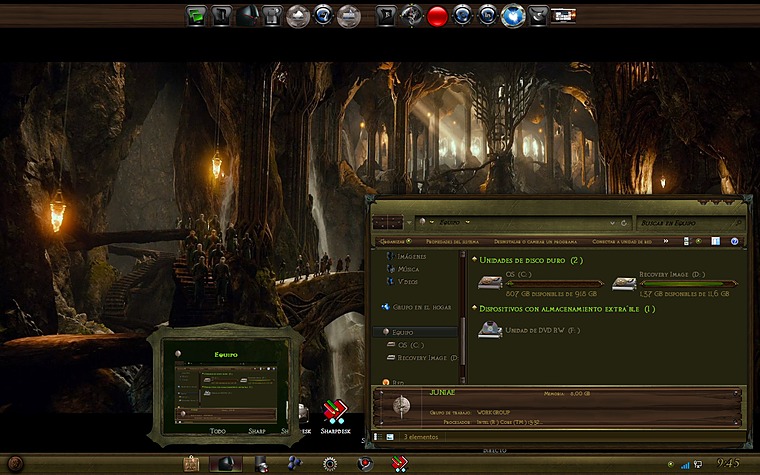The width and height of the screenshot is (760, 475).
Task: Expand the address bar history dropdown
Action: pyautogui.click(x=612, y=222)
